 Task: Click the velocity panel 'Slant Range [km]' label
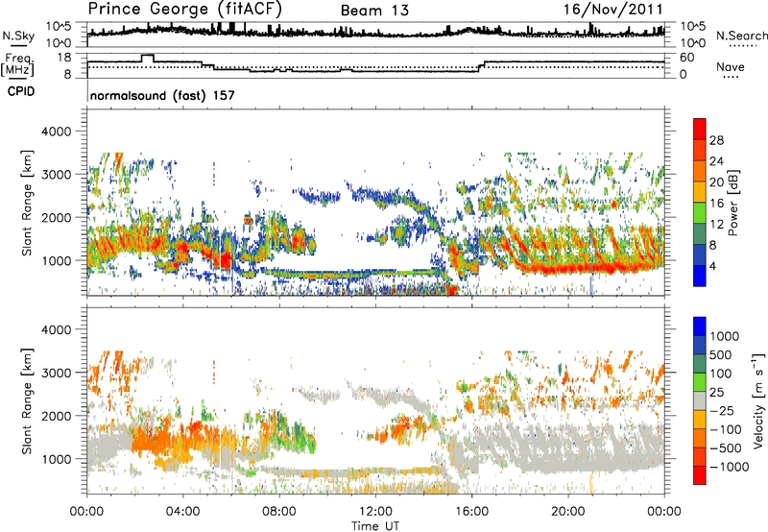click(27, 400)
